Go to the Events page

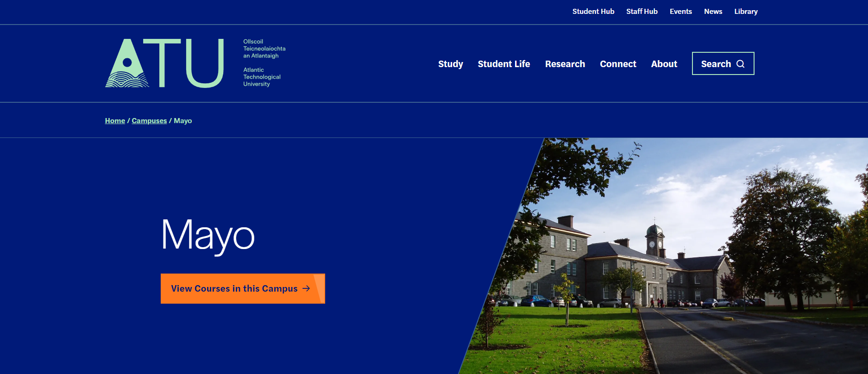(681, 12)
